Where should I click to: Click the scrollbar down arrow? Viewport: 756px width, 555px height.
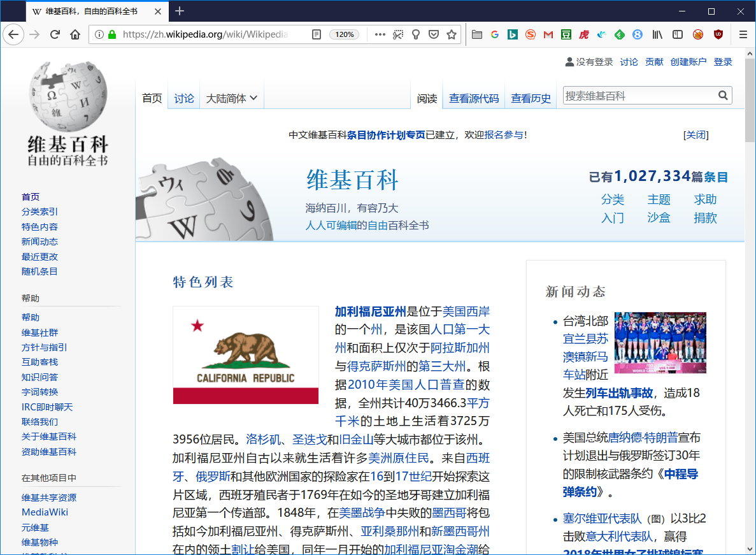(750, 549)
